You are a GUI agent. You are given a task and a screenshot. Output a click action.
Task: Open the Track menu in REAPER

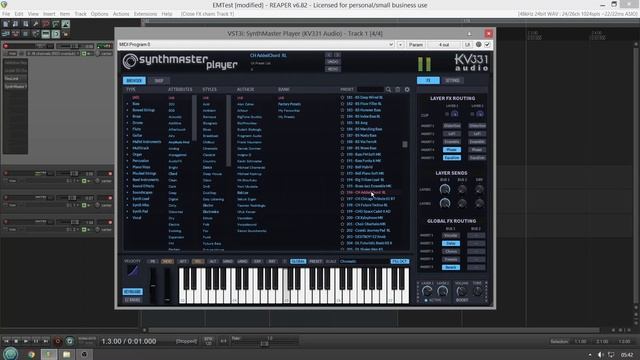click(x=80, y=14)
